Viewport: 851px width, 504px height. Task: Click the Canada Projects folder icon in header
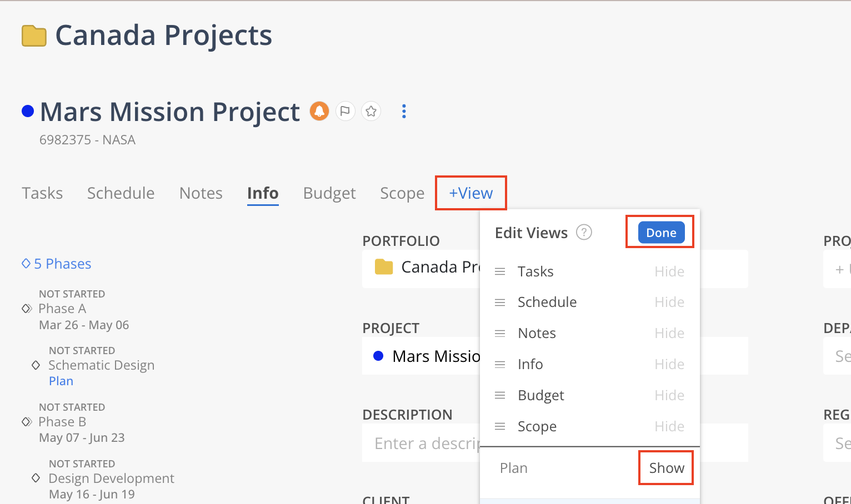pos(34,36)
